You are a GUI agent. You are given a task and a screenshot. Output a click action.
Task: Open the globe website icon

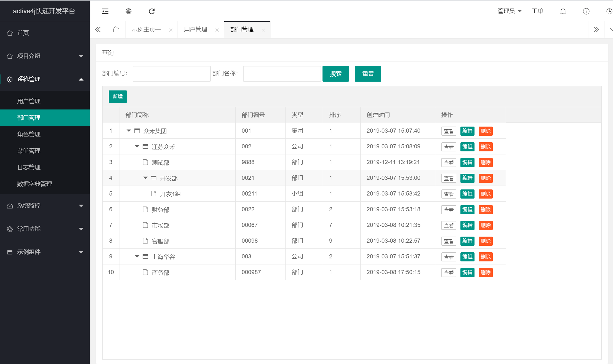point(129,11)
